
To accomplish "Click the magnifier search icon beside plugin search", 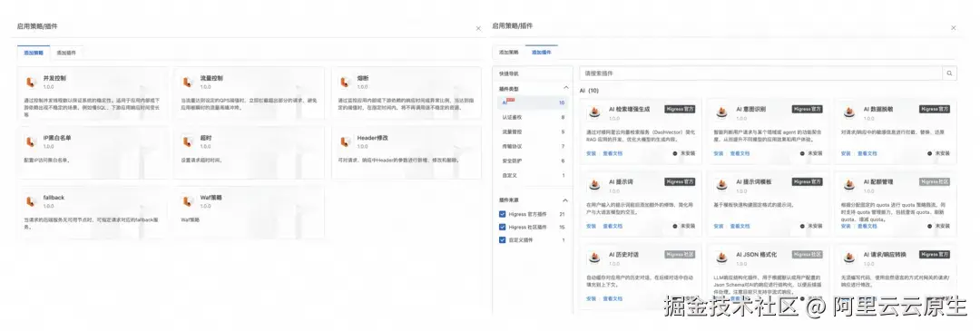I will 949,73.
